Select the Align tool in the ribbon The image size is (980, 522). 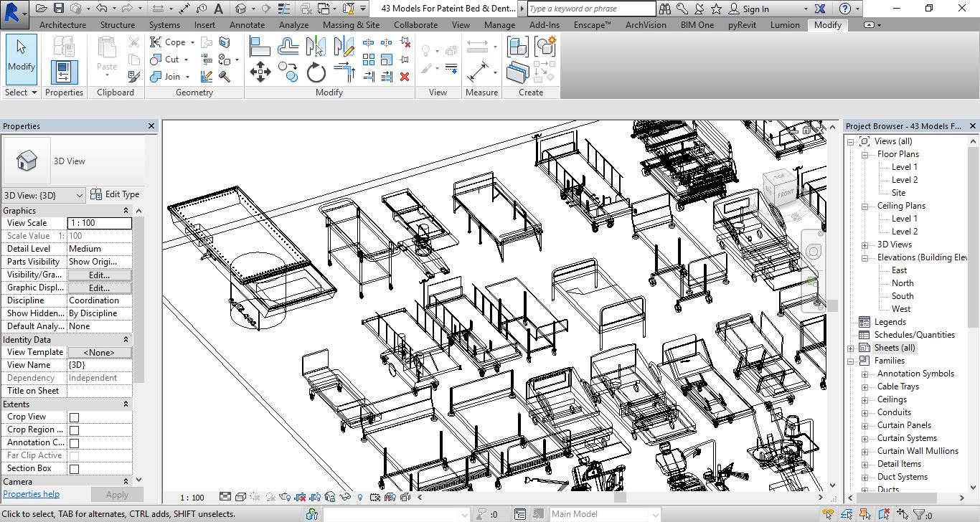[260, 47]
